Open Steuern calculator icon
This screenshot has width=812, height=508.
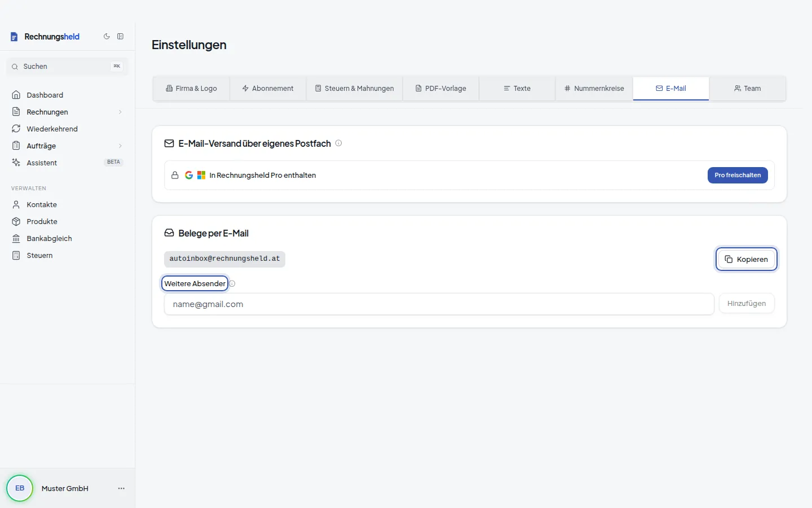(16, 255)
